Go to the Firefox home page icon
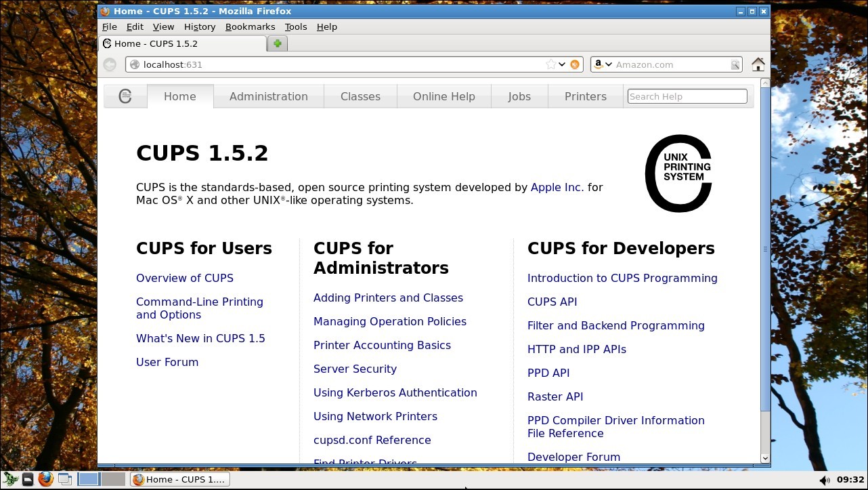Viewport: 868px width, 490px height. pyautogui.click(x=758, y=64)
